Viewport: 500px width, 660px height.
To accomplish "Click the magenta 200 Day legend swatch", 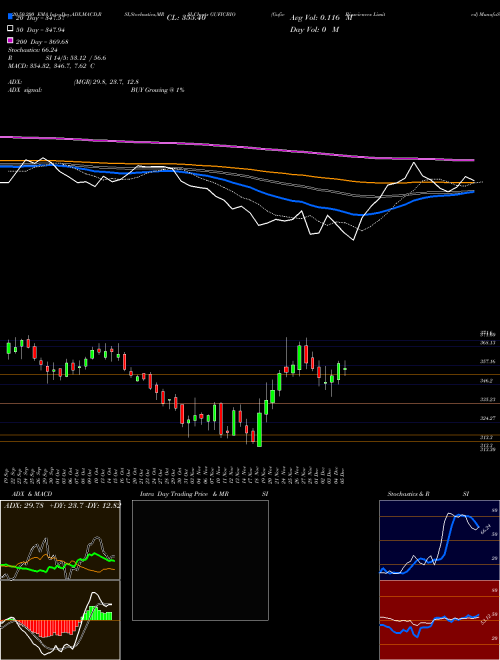I will point(10,40).
